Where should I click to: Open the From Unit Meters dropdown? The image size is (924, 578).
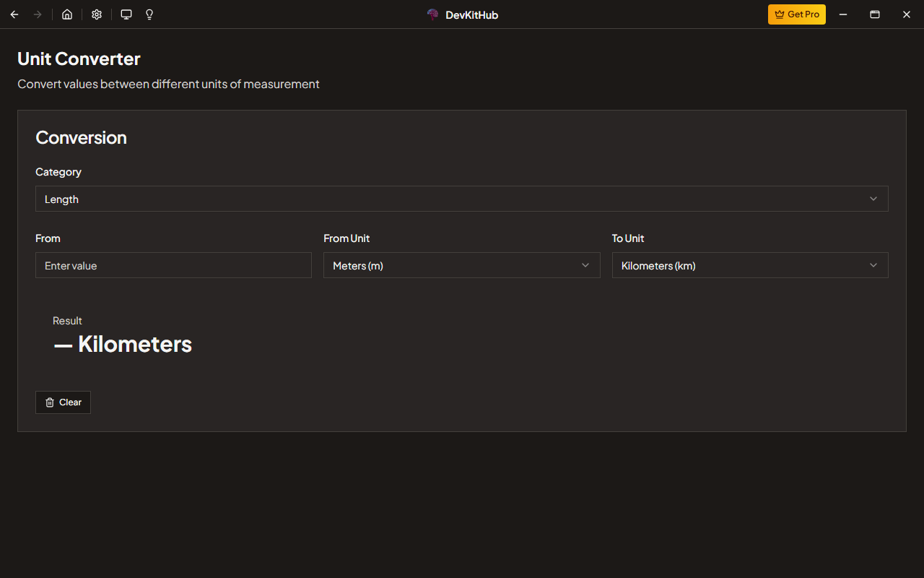coord(462,265)
